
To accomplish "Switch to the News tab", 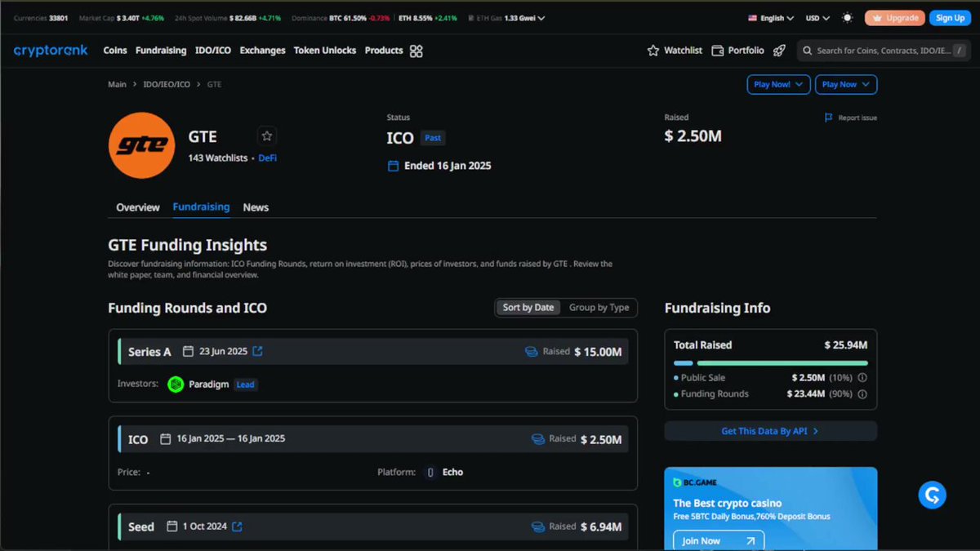I will (x=256, y=207).
